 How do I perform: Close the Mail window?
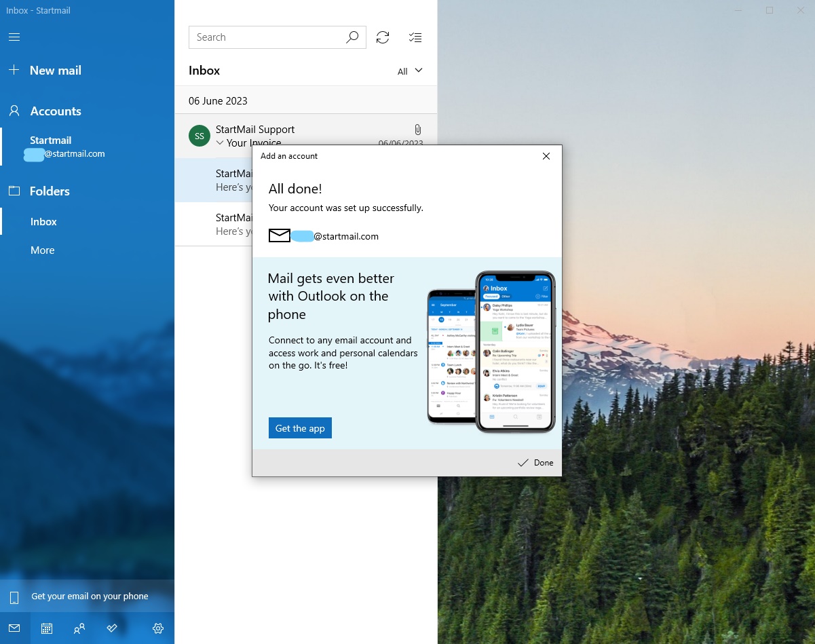pos(799,10)
